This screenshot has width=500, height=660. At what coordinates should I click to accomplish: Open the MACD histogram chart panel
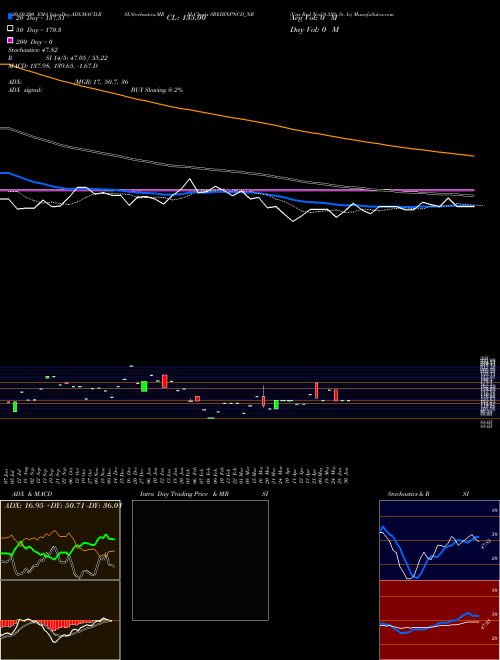pyautogui.click(x=60, y=620)
